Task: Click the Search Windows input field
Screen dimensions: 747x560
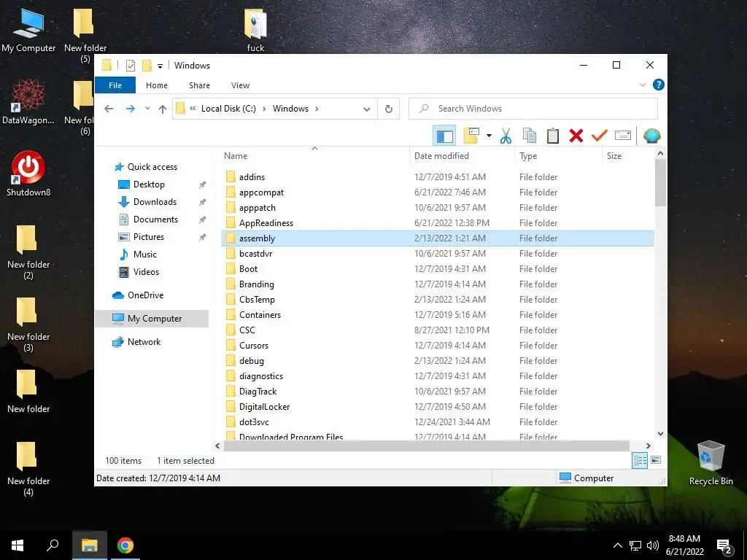Action: (x=533, y=109)
